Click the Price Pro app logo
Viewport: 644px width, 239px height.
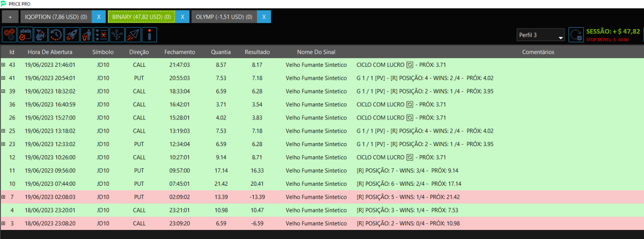(4, 4)
